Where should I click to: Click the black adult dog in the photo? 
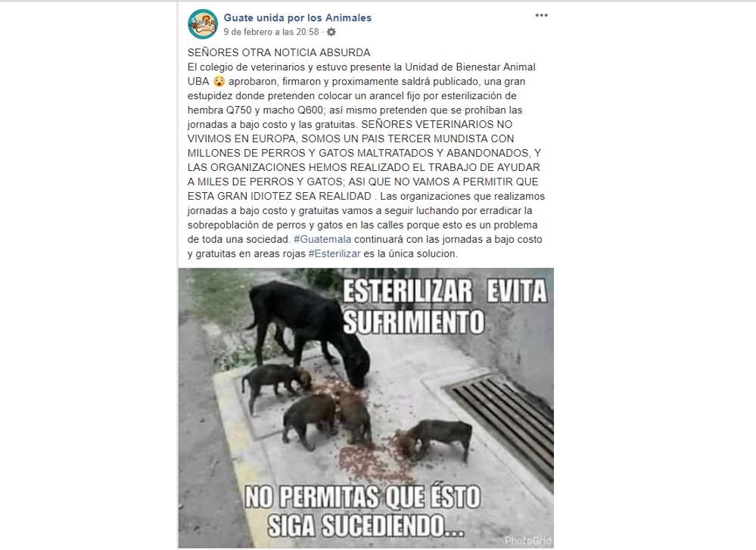click(310, 331)
